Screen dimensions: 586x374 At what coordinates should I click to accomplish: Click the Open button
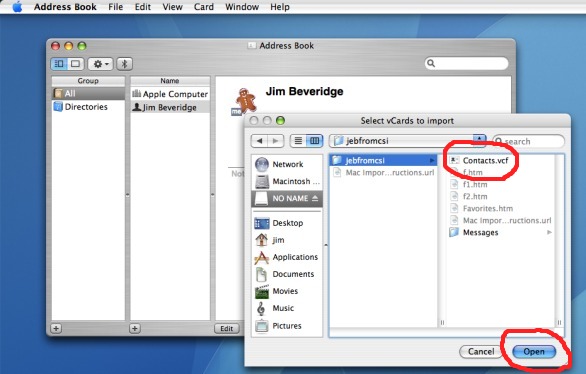pos(534,352)
